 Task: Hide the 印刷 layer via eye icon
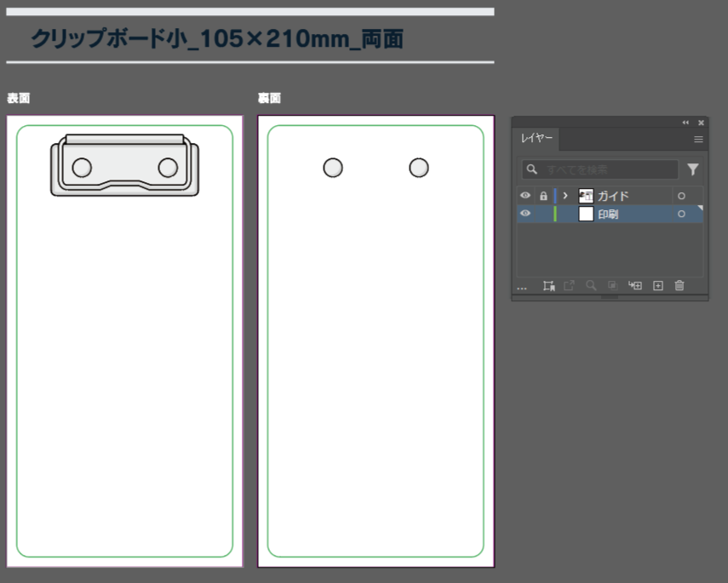click(525, 214)
